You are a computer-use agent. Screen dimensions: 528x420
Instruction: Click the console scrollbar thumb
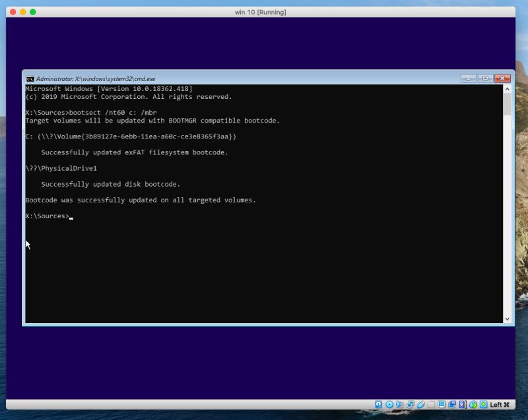[x=507, y=105]
